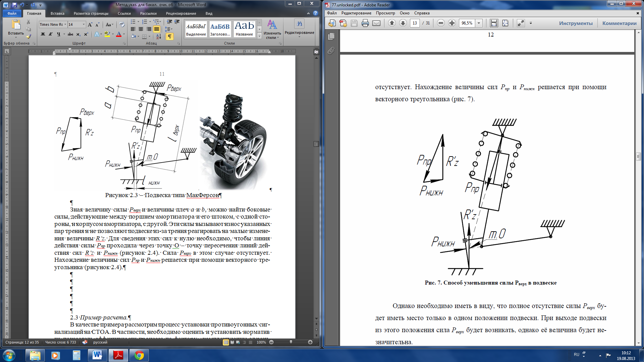Toggle Italic (К) formatting

tap(50, 34)
